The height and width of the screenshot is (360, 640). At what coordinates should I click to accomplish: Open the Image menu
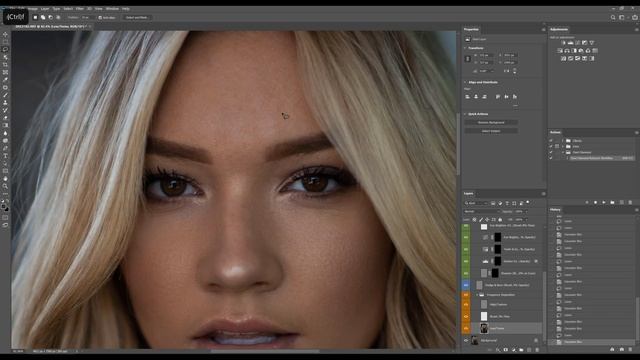(33, 9)
